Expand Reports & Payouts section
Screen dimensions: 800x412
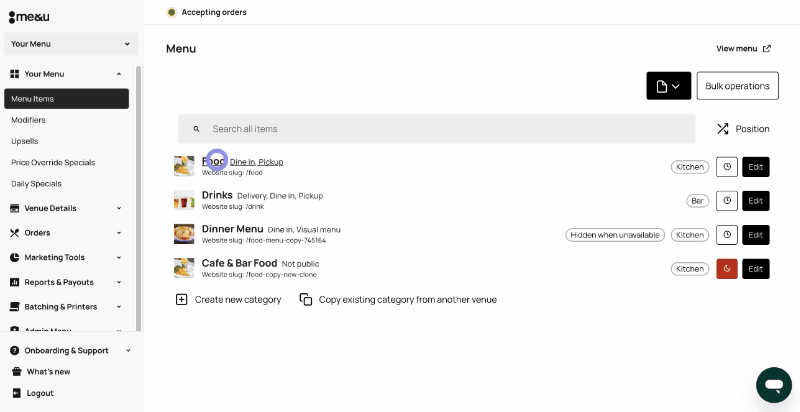click(66, 282)
